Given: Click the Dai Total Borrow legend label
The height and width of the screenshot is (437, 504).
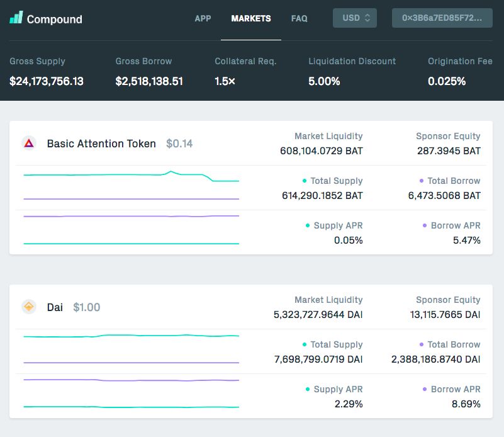Looking at the screenshot, I should pyautogui.click(x=454, y=344).
